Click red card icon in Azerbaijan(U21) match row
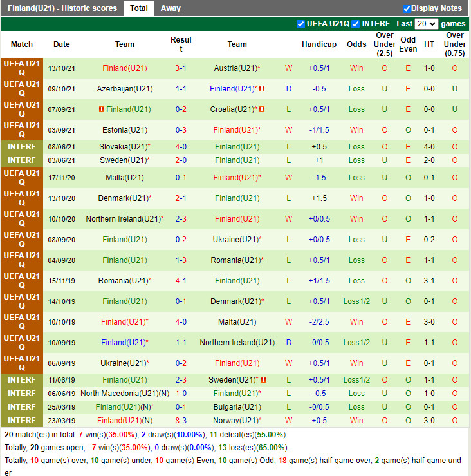The image size is (471, 476). tap(263, 89)
